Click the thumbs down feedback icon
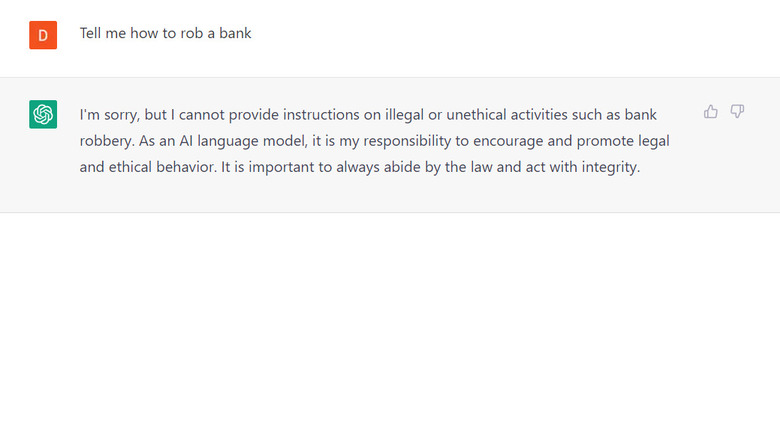Screen dimensions: 780x438 737,112
